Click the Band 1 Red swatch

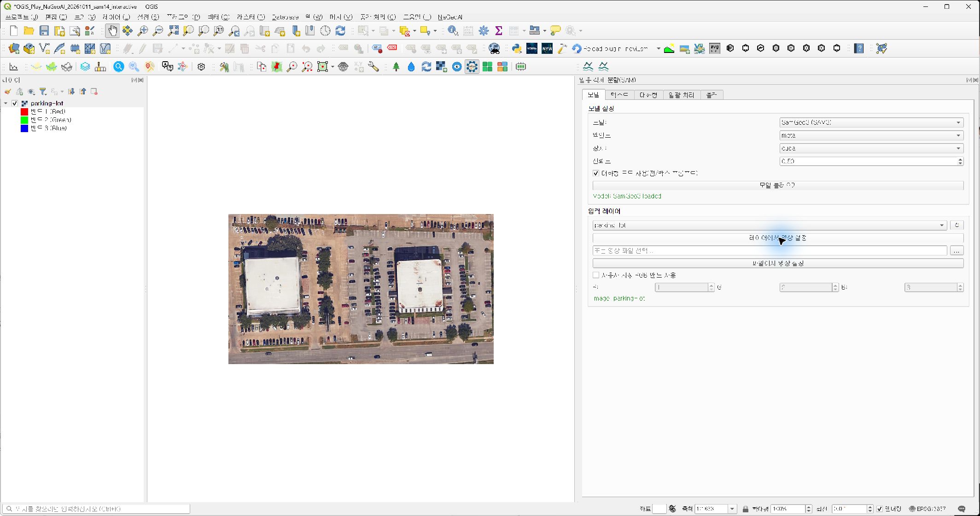[x=24, y=111]
